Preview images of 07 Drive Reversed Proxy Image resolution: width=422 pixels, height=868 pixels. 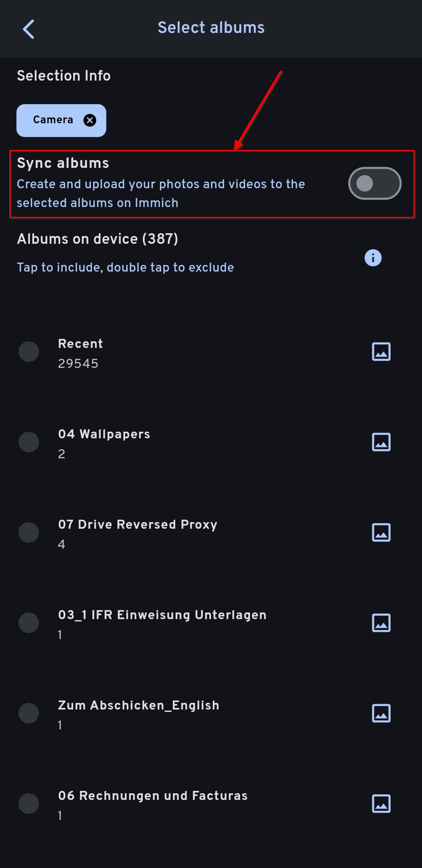tap(381, 532)
